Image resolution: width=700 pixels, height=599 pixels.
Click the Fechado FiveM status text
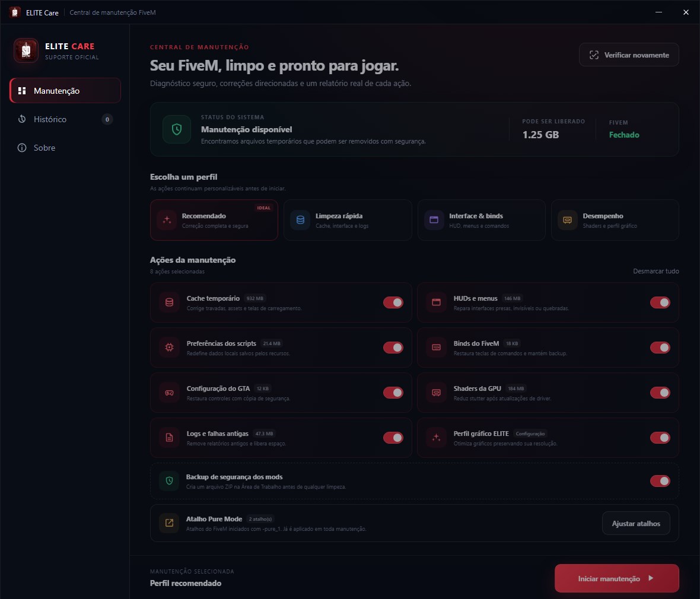624,135
